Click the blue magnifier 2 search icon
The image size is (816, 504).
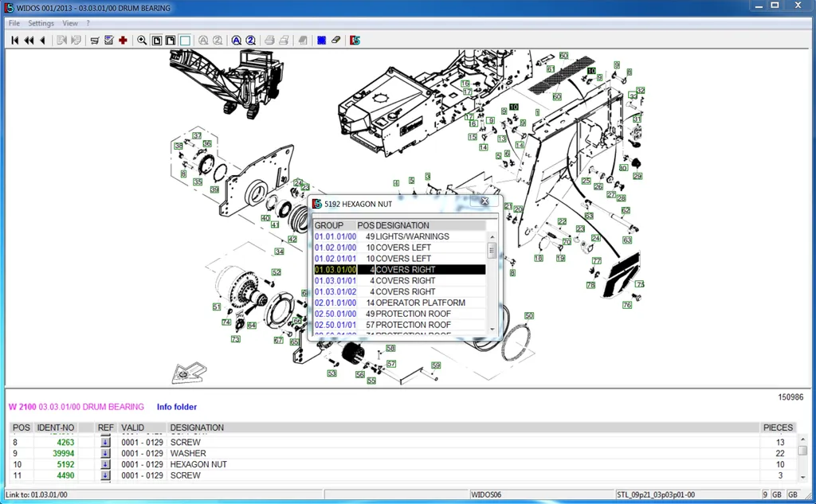(250, 40)
